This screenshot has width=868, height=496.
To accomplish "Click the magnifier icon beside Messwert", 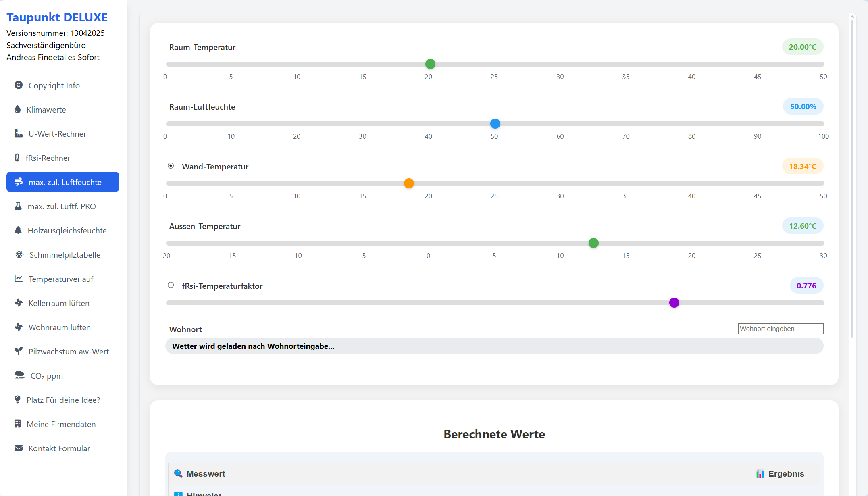I will 178,473.
